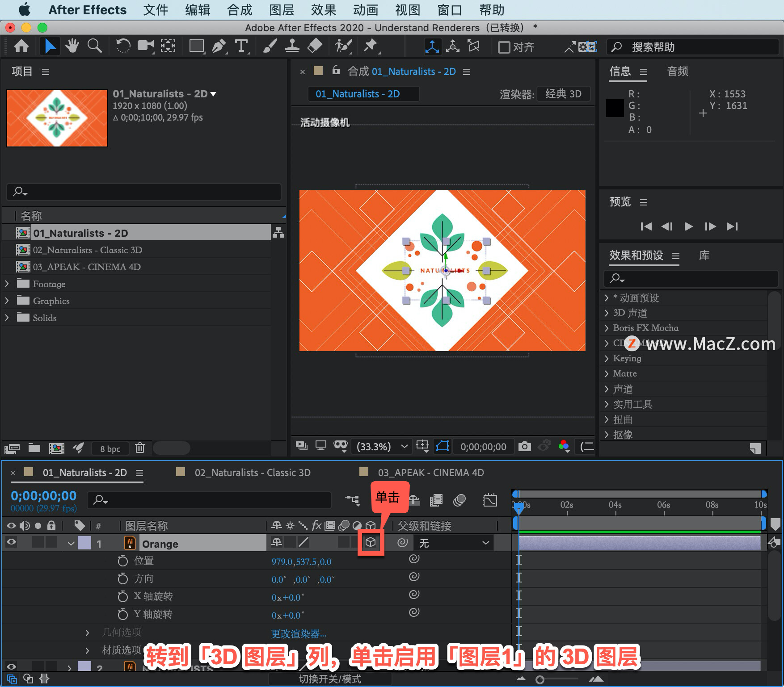Select the Selection arrow tool
784x687 pixels.
click(x=50, y=46)
